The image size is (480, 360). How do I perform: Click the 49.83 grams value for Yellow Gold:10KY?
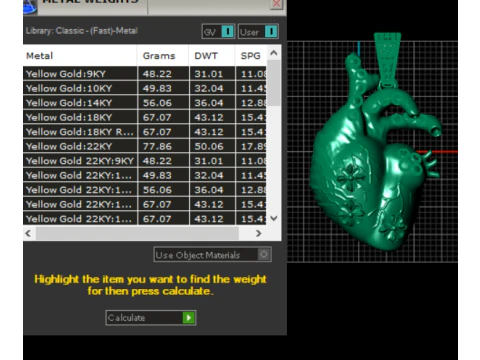tap(157, 88)
